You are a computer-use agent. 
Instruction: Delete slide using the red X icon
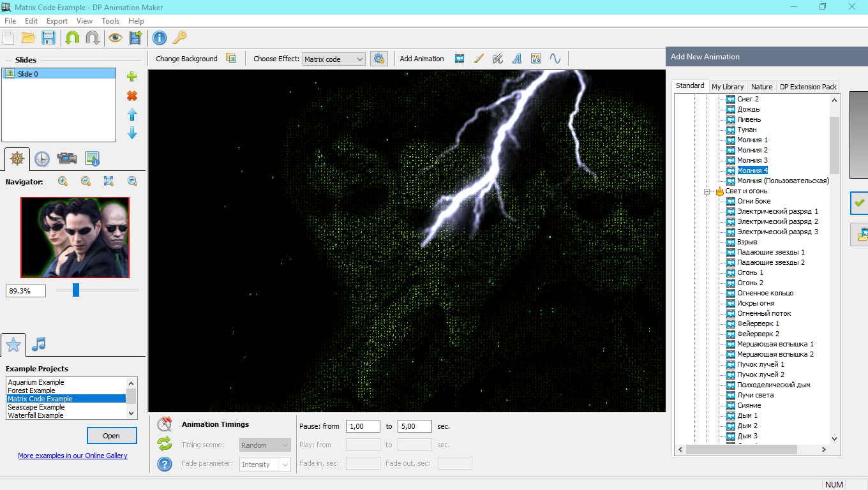click(x=132, y=96)
